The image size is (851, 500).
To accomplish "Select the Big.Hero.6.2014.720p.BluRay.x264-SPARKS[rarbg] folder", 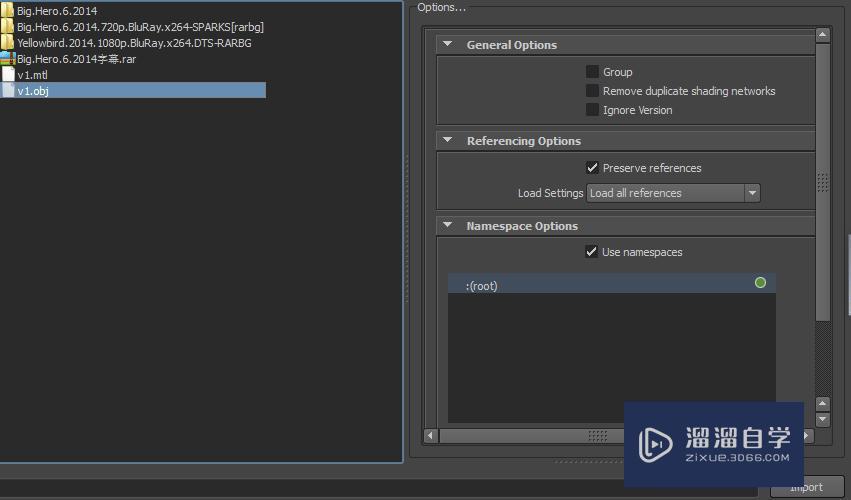I will (x=139, y=27).
